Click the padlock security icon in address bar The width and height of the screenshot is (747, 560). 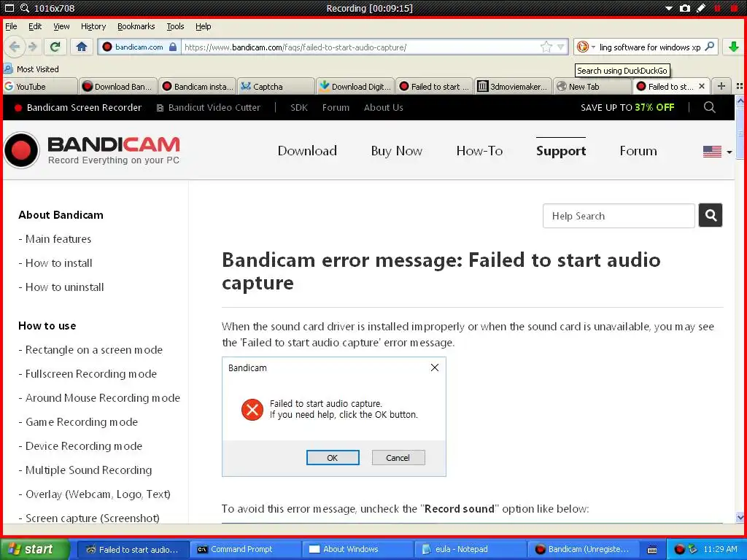click(x=173, y=47)
